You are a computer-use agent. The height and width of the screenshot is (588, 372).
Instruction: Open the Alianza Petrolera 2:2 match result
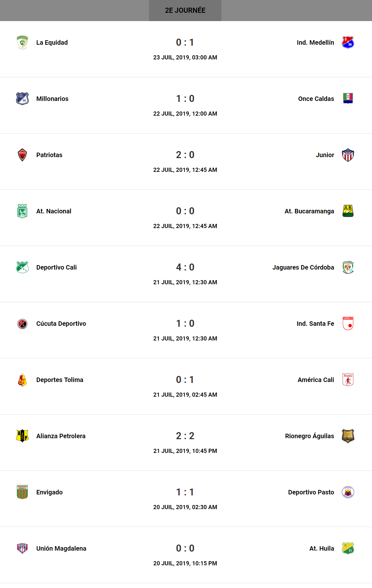185,436
